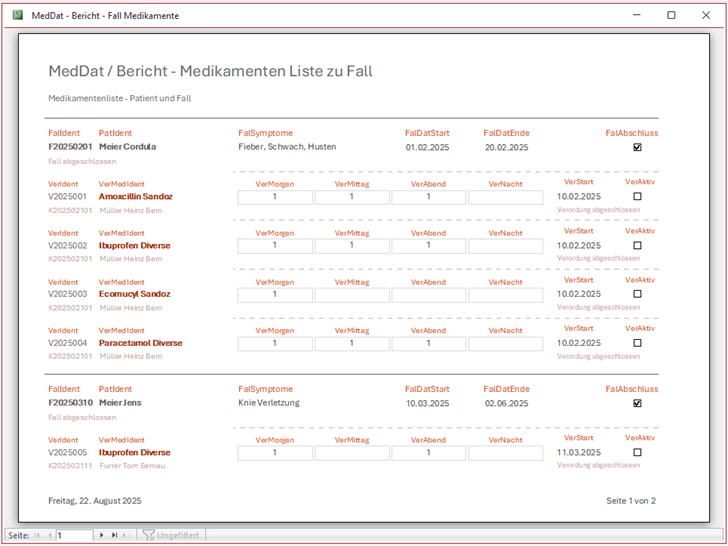This screenshot has width=728, height=546.
Task: Select VerAbend field in row V2025002
Action: click(428, 245)
